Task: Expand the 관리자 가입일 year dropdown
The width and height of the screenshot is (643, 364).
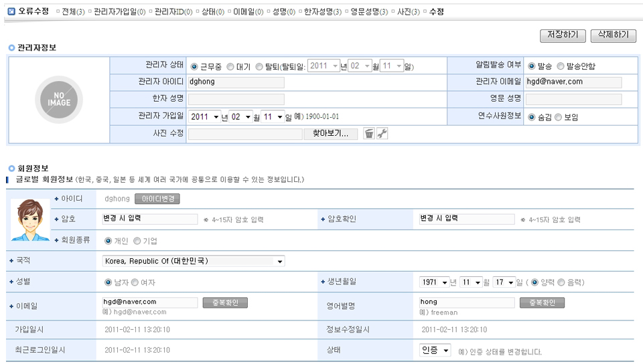Action: pos(204,116)
